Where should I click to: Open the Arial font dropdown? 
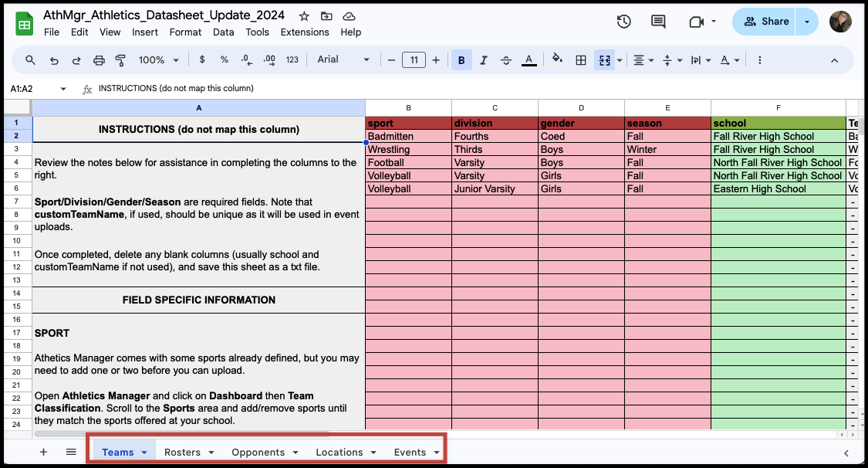click(343, 59)
